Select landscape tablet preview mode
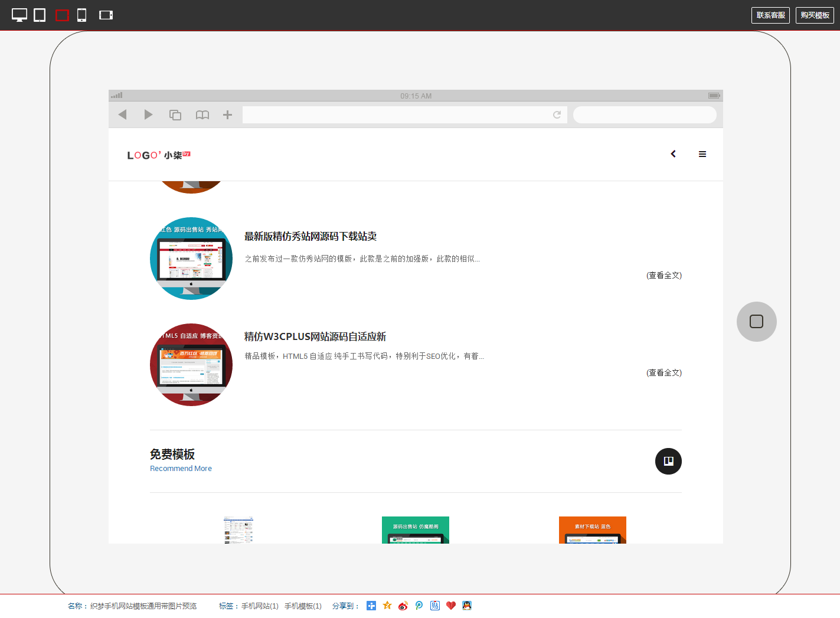This screenshot has width=840, height=618. 62,15
